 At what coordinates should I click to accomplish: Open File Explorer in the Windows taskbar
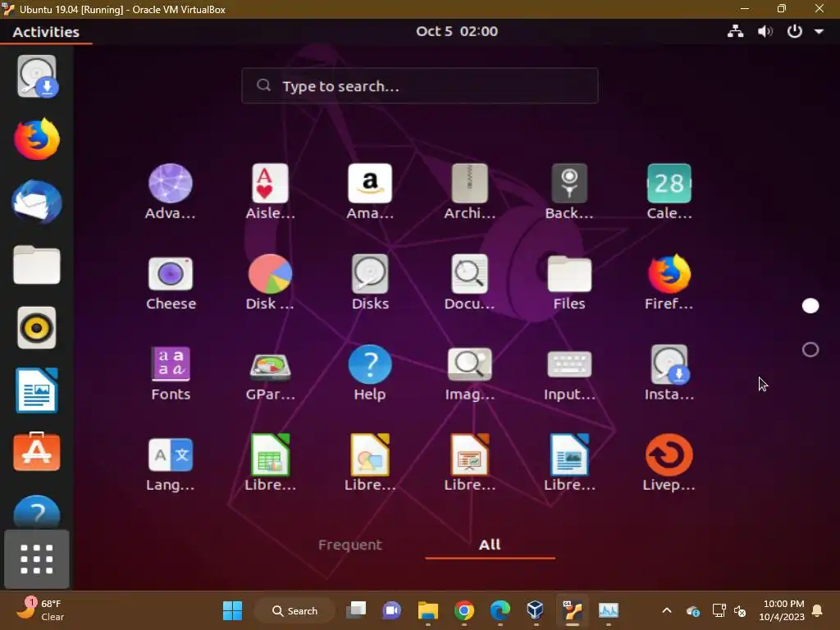pos(428,610)
